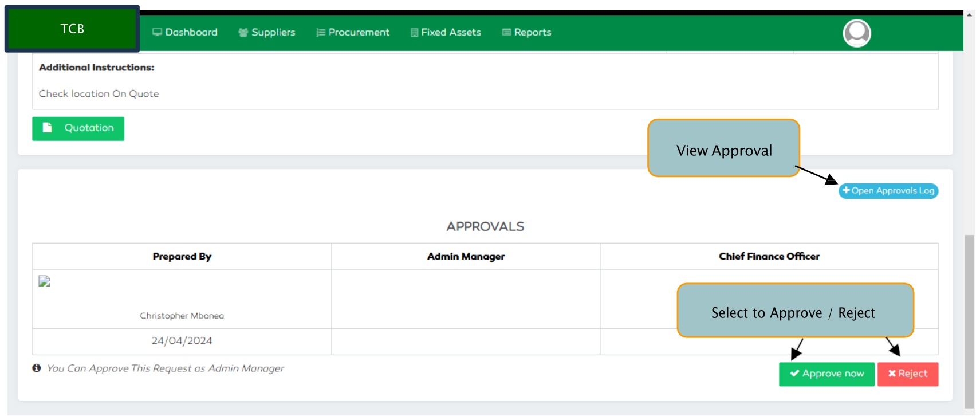Screen dimensions: 980x416
Task: Open the Fixed Assets menu item
Action: pyautogui.click(x=446, y=32)
